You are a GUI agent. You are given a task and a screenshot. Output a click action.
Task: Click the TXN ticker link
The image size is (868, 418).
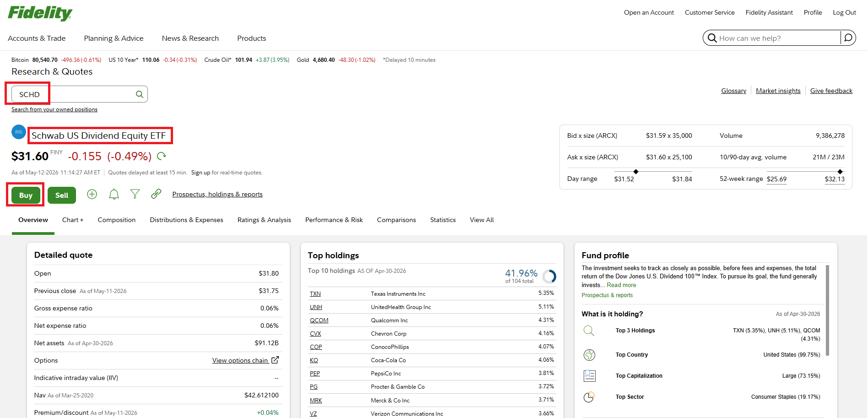pyautogui.click(x=315, y=294)
